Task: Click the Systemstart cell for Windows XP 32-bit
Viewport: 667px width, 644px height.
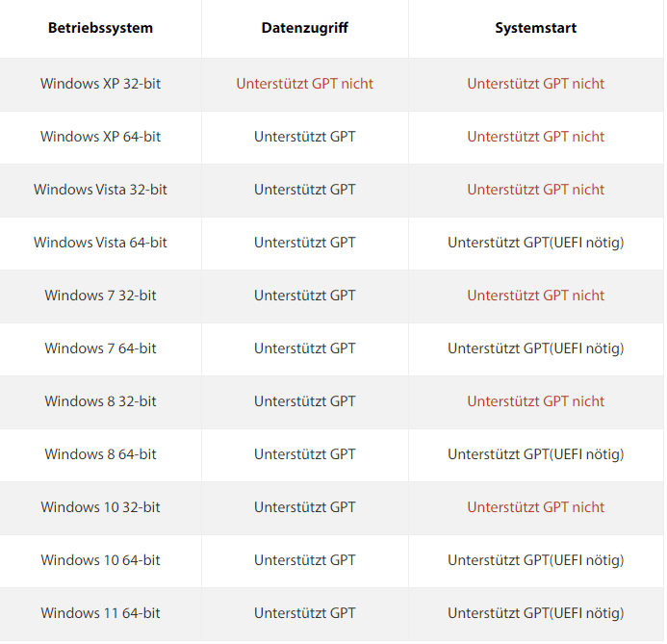Action: (535, 84)
